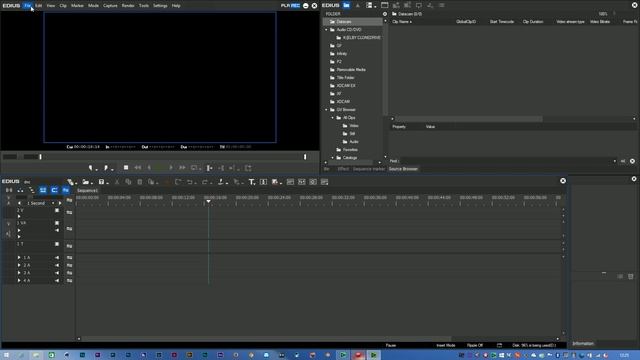Click left arrow beside 1 Second scale
This screenshot has height=360, width=640.
tap(19, 203)
